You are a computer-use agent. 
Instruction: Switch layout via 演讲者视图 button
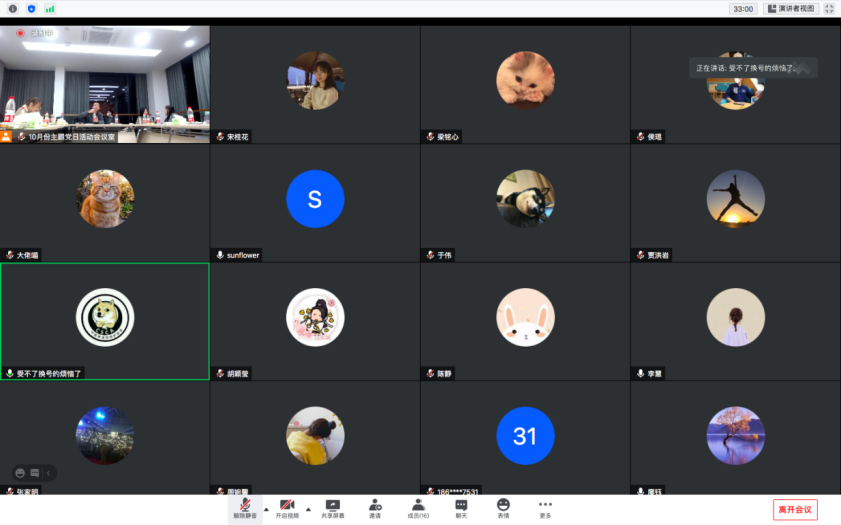tap(791, 8)
